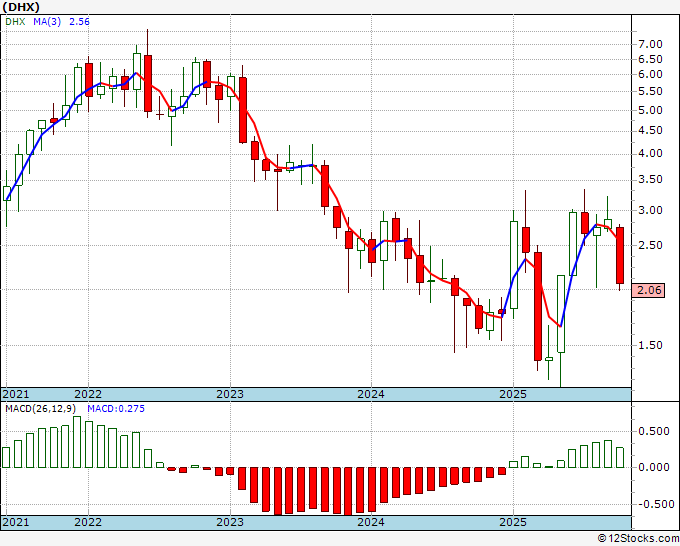
Task: Click the 4.50 price axis label
Action: 650,131
